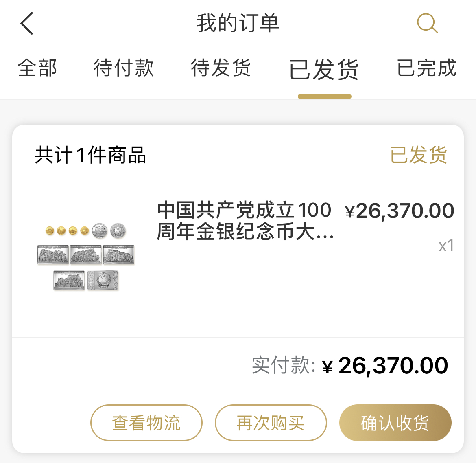Tap the back arrow icon
The image size is (476, 463).
tap(27, 23)
